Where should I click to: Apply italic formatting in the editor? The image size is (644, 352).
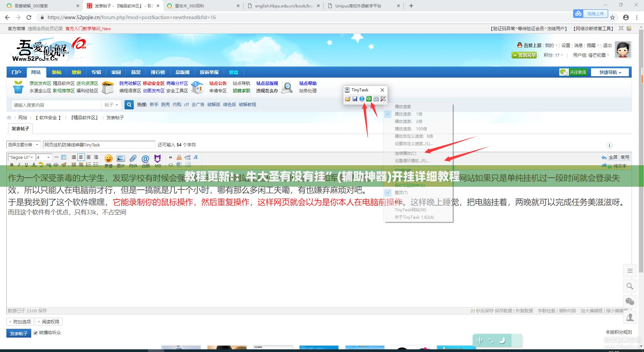tap(19, 165)
